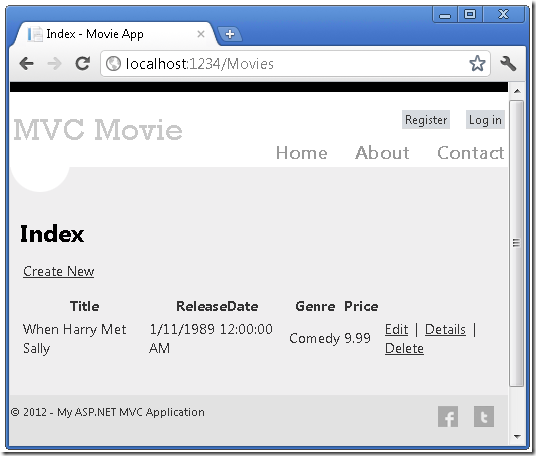Open the Facebook icon in the footer
536x456 pixels.
point(448,416)
